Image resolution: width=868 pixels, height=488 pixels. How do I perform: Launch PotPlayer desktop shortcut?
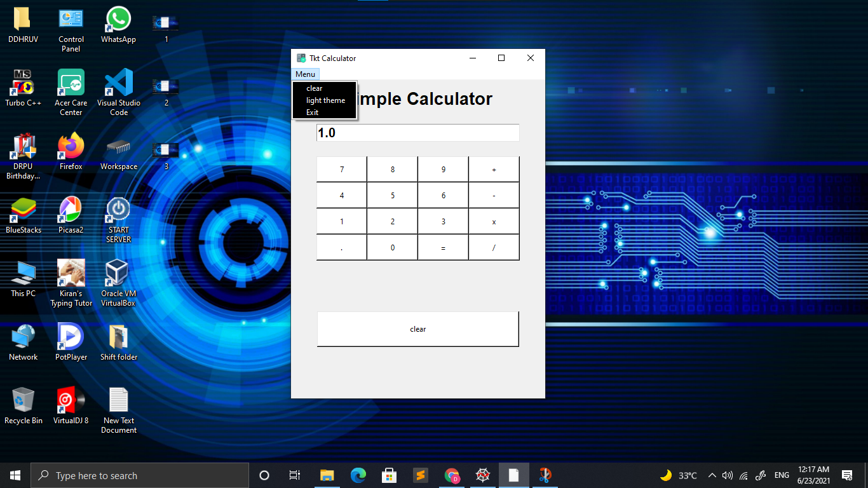tap(71, 343)
